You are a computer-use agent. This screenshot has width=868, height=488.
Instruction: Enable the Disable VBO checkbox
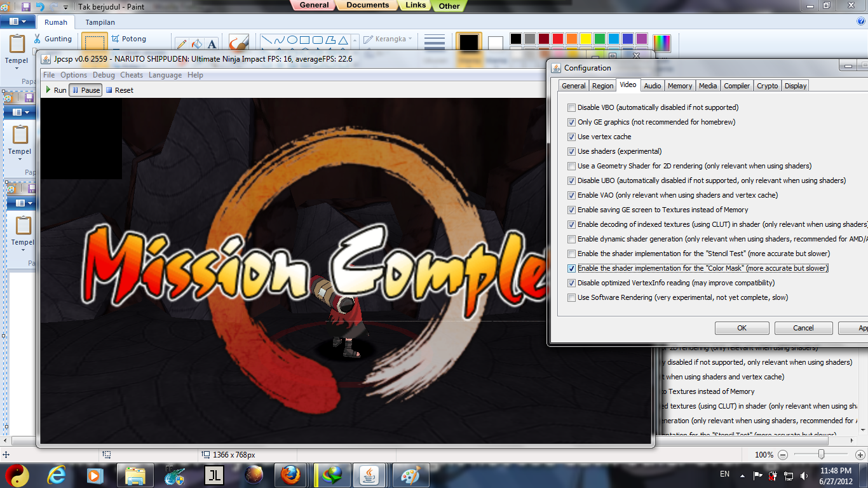pos(572,108)
